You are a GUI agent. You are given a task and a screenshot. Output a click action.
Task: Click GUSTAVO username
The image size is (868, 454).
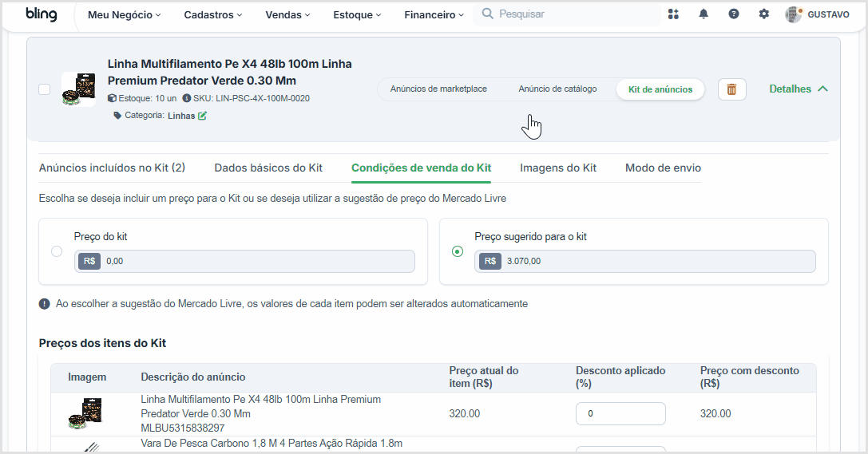(x=828, y=14)
